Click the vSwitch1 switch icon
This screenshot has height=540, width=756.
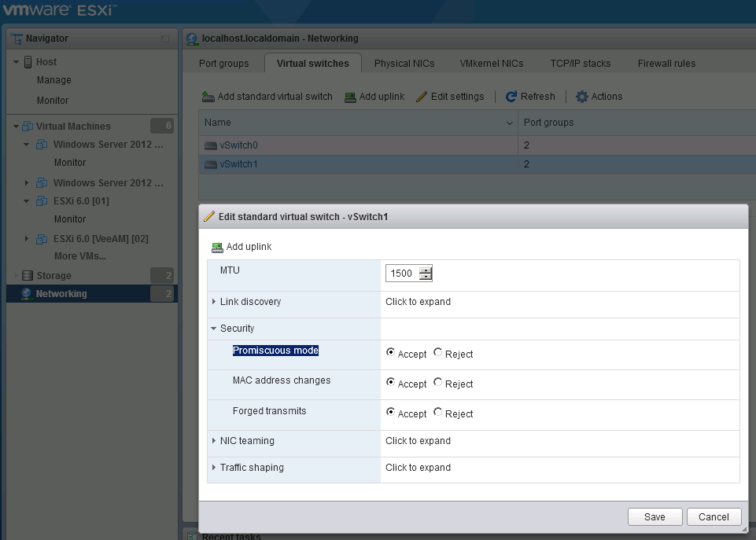[x=211, y=165]
